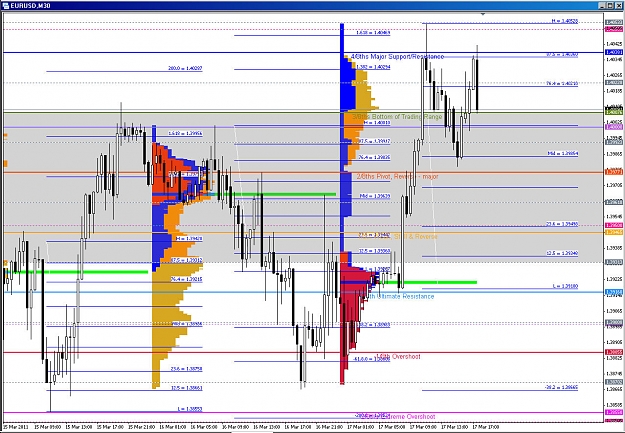Click the chart shift triangle marker at top

tap(483, 14)
